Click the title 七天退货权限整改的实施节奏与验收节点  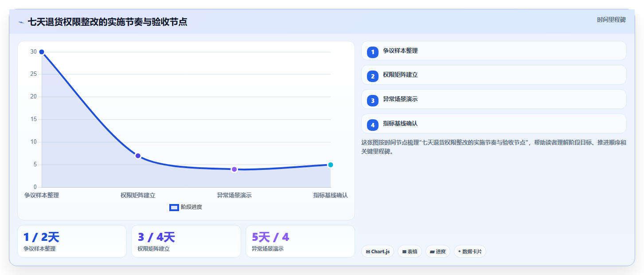click(x=107, y=22)
